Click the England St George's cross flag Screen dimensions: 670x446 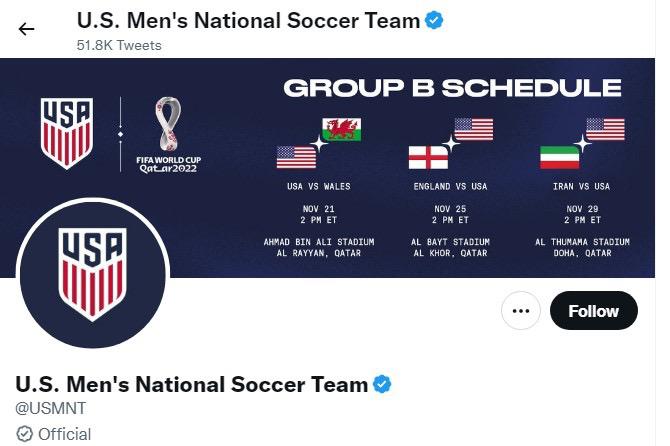(428, 158)
